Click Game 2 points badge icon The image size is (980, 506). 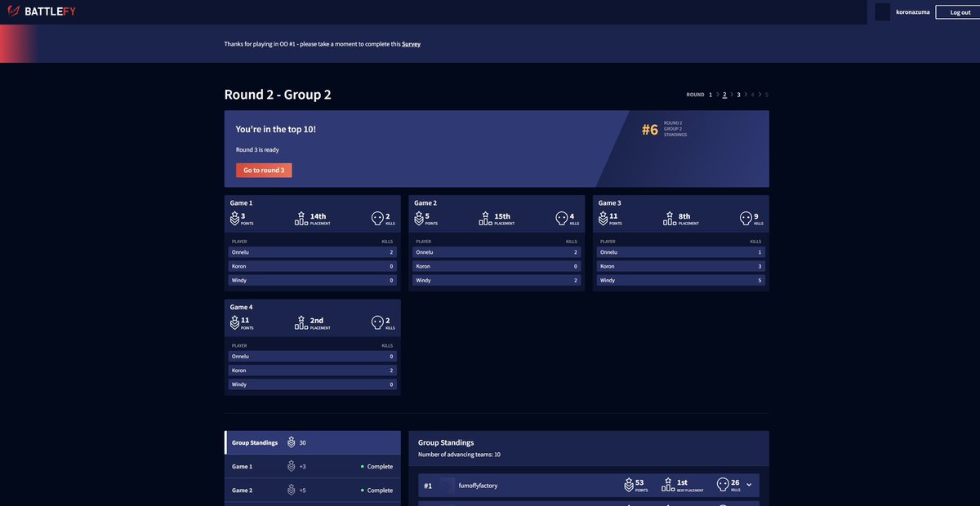[419, 218]
